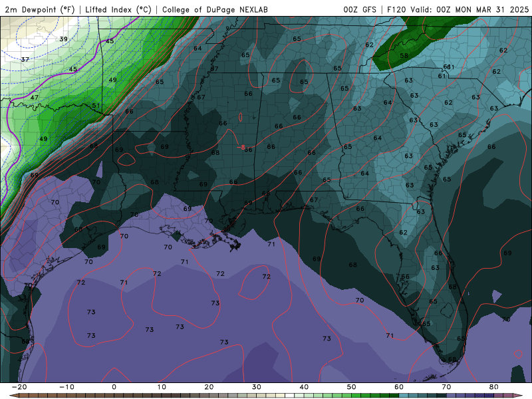Click the 40 label on the color scale

[304, 387]
